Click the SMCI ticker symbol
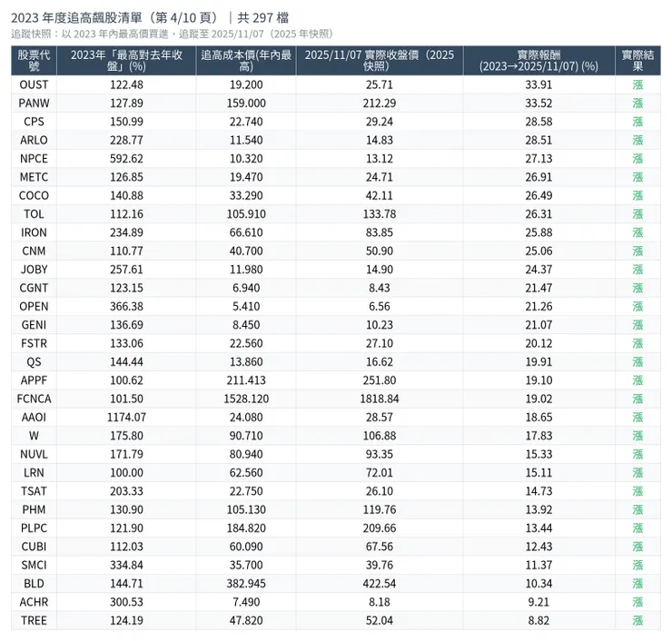 coord(34,565)
